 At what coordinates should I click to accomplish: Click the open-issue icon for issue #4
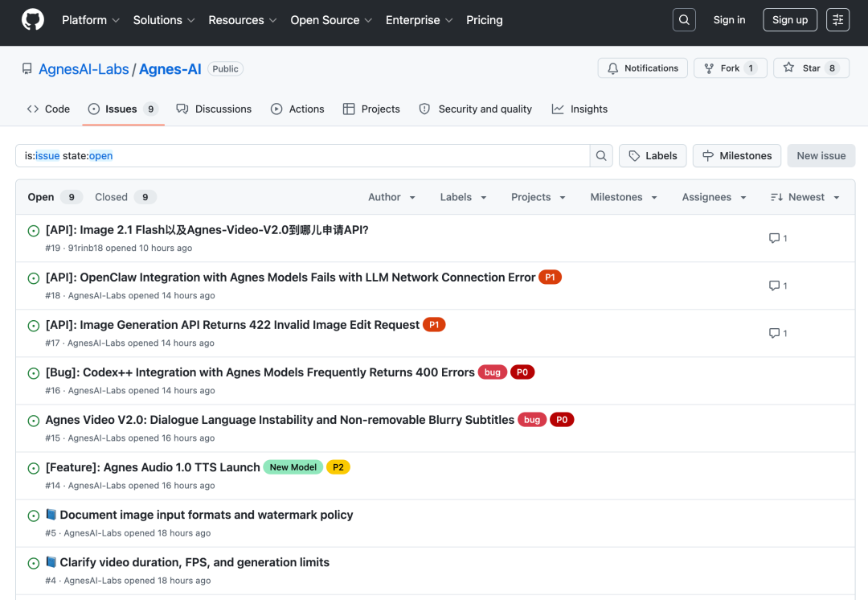click(34, 564)
